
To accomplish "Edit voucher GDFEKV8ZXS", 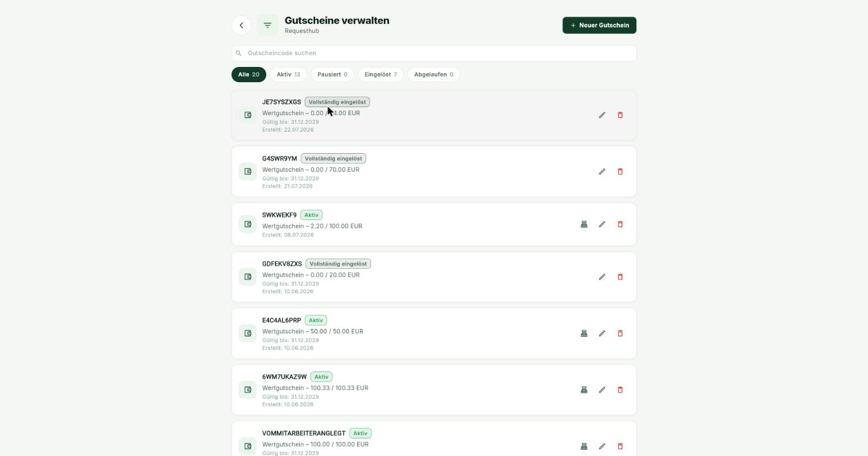I will point(602,277).
